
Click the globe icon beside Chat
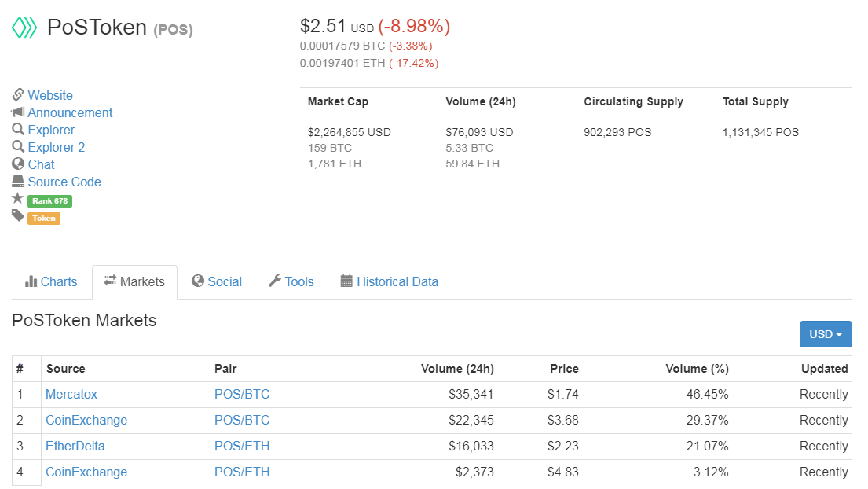click(x=18, y=164)
